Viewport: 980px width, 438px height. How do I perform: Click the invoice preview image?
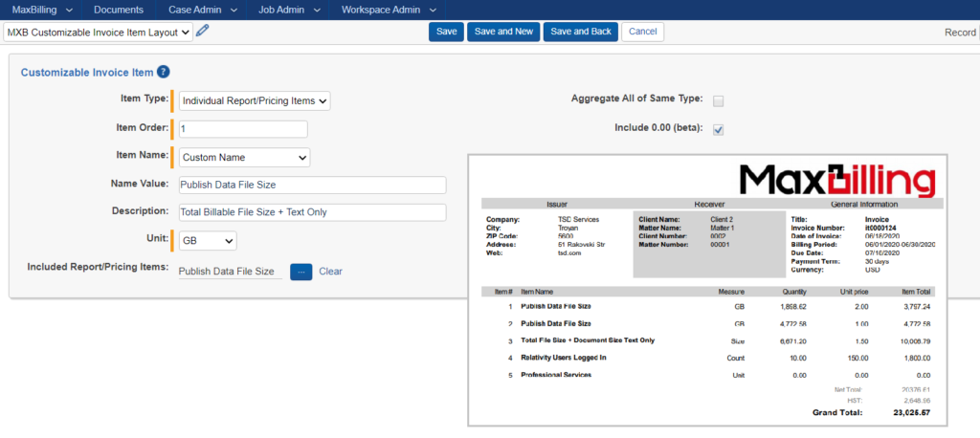pos(707,291)
